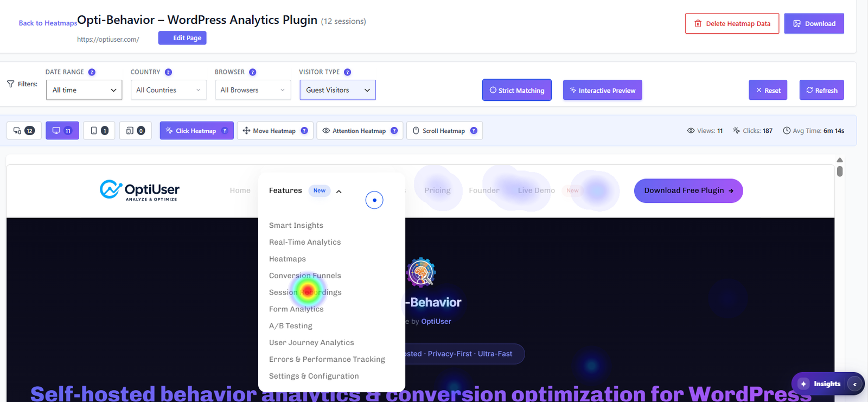Click the Founder nav link
Screen dimensions: 868x402
click(x=484, y=190)
